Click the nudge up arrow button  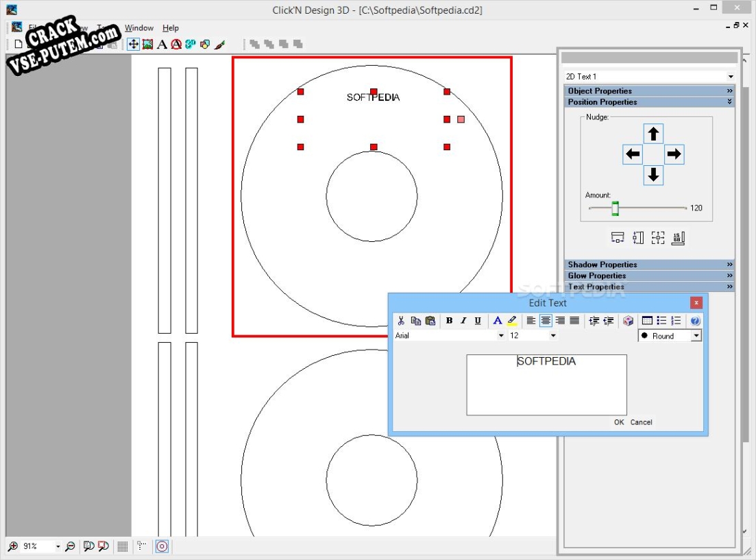click(x=653, y=134)
